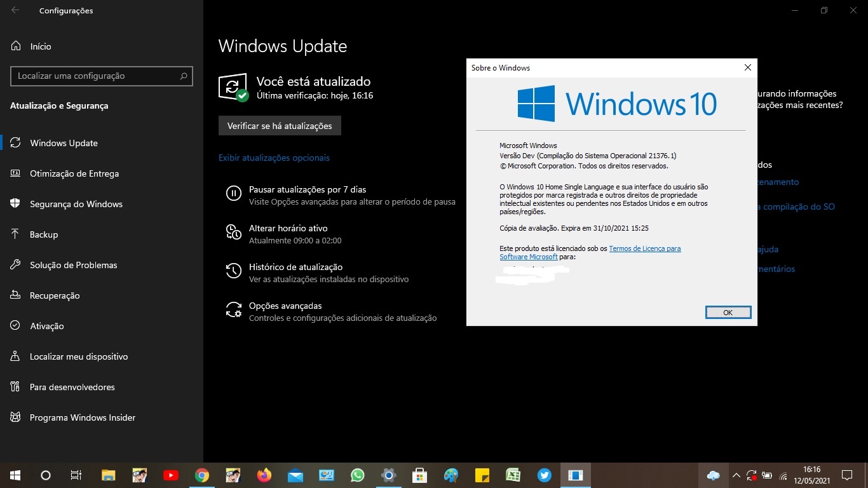
Task: Click the 'Você está atualizado' heading
Action: pos(313,81)
